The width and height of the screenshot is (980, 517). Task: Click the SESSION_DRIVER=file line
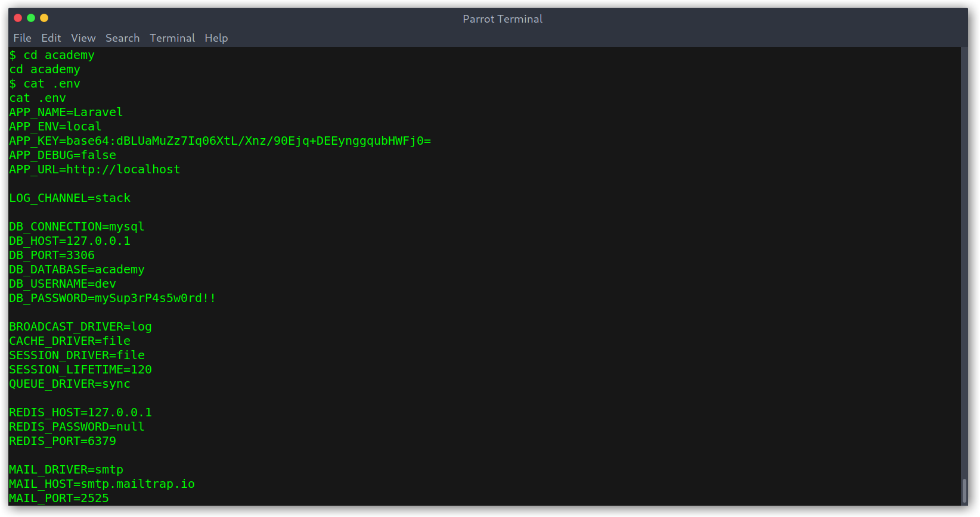pos(77,356)
